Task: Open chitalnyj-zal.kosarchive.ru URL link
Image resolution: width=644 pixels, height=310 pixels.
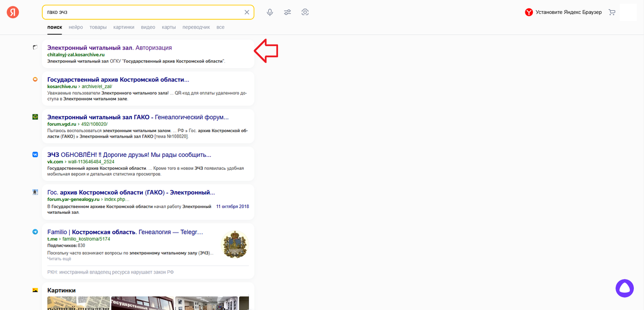Action: 76,55
